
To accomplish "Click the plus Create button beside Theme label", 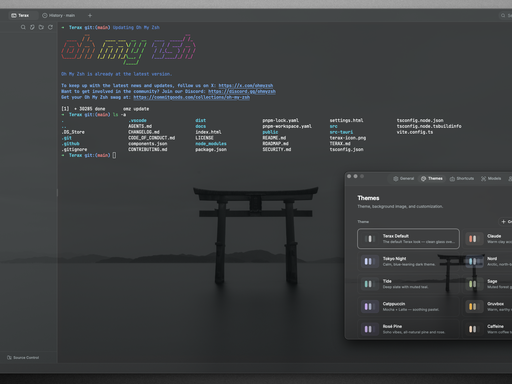I will pos(505,222).
